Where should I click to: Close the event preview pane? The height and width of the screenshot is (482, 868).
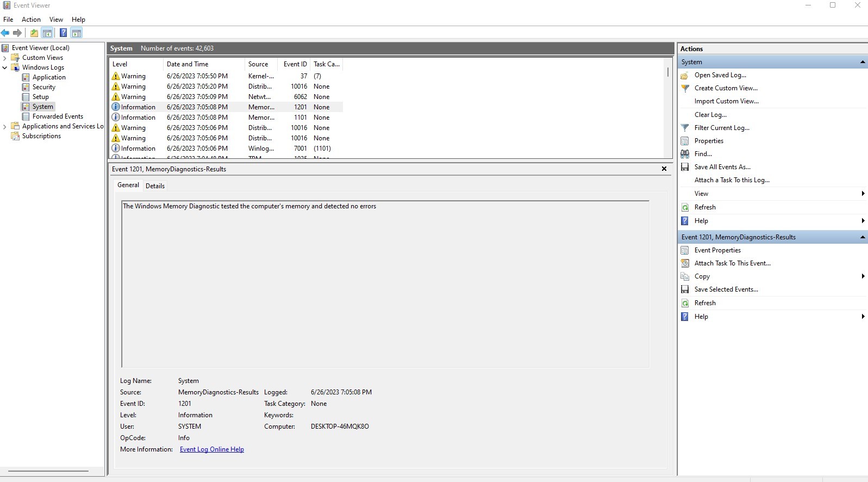point(664,169)
